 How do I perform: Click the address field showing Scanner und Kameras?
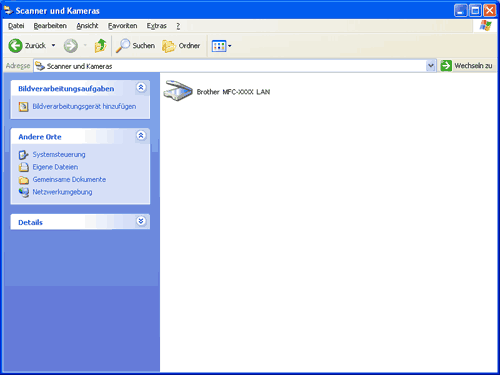click(230, 66)
